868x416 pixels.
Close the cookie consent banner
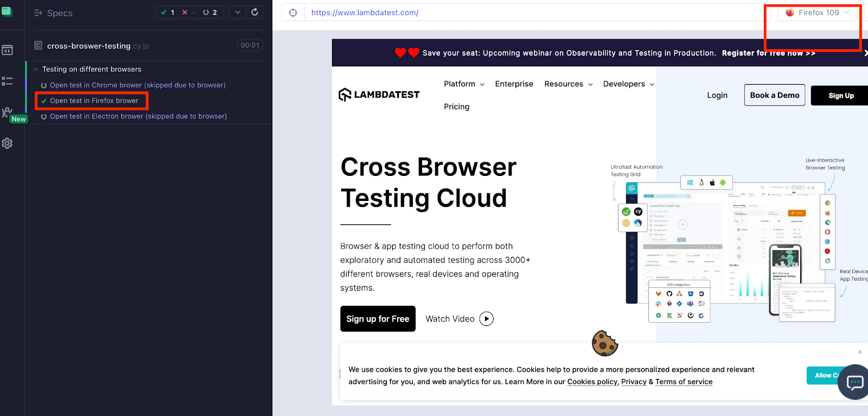point(860,352)
